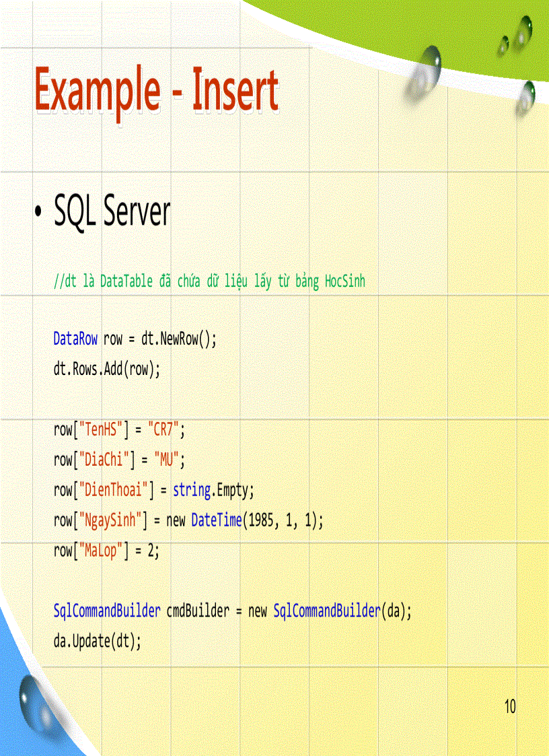Click the DateTime type name
549x756 pixels.
coord(216,520)
